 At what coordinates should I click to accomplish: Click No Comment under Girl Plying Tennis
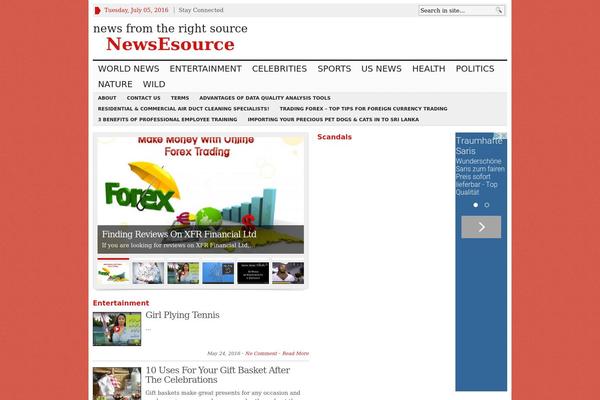pos(261,353)
